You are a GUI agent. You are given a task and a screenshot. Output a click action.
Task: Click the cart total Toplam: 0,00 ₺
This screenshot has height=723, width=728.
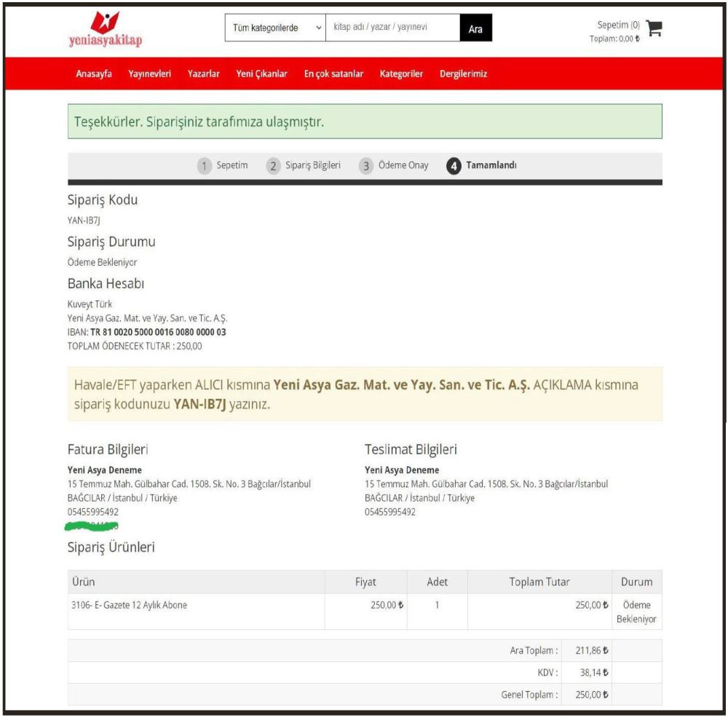point(614,39)
